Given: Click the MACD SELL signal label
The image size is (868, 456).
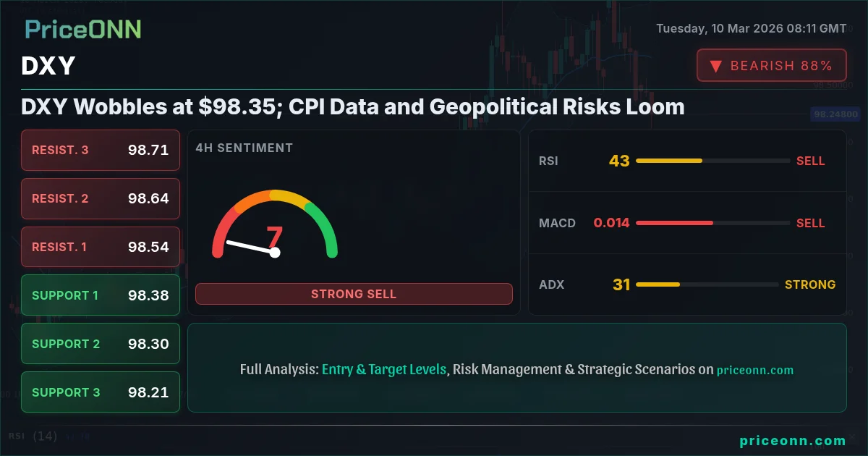Looking at the screenshot, I should [x=811, y=223].
